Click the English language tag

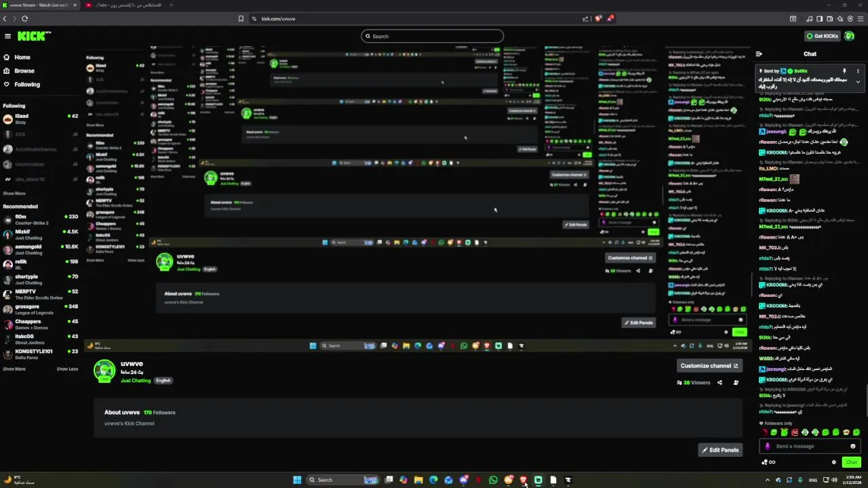[163, 380]
